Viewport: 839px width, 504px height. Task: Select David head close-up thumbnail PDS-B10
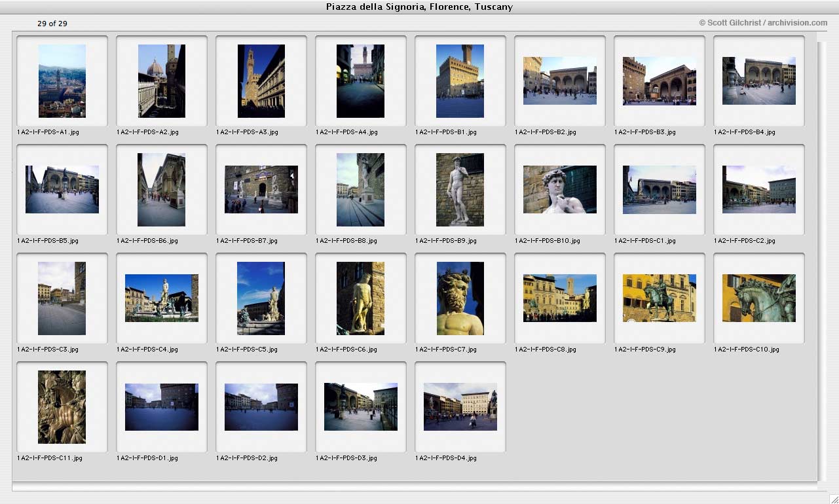point(560,189)
